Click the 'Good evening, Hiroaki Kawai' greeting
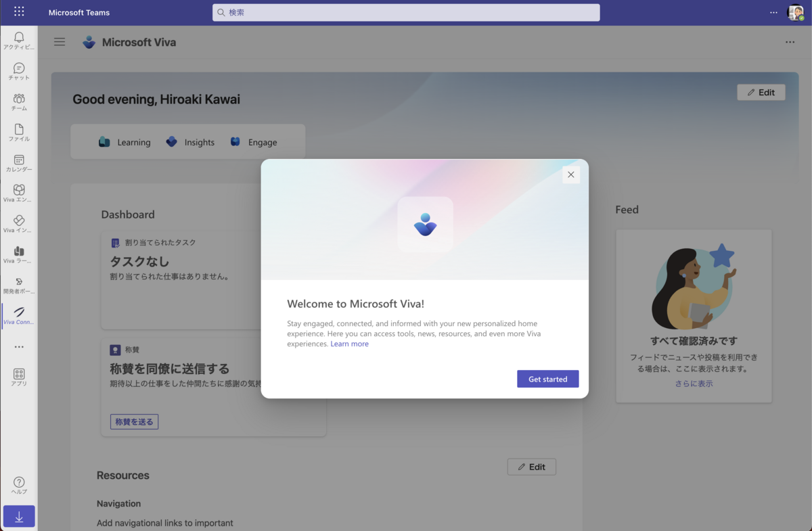This screenshot has height=531, width=812. coord(156,99)
